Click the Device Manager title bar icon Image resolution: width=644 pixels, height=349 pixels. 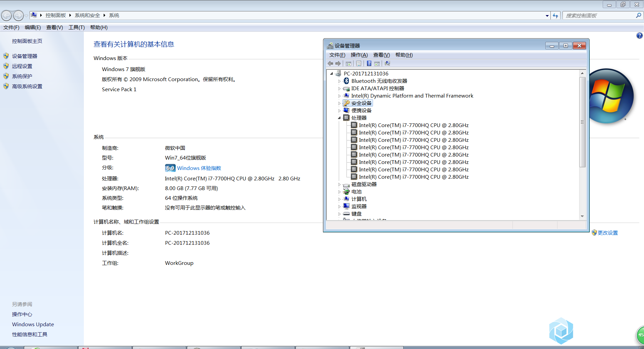click(x=330, y=46)
